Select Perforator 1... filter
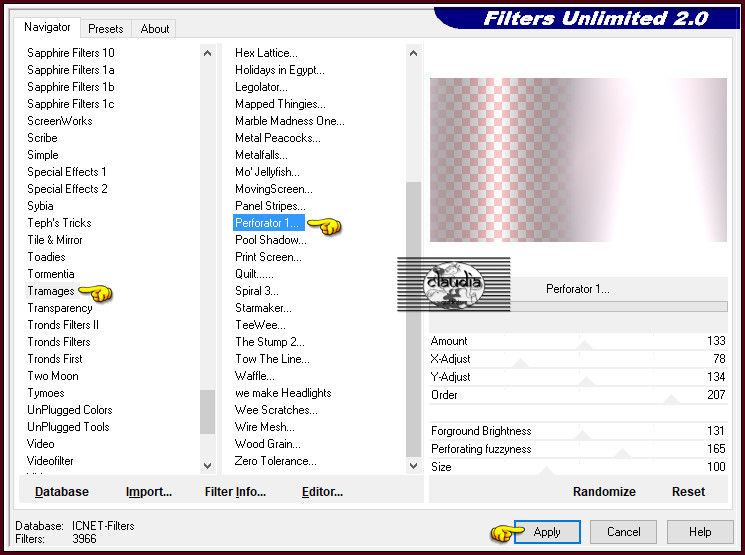745x555 pixels. click(x=267, y=223)
